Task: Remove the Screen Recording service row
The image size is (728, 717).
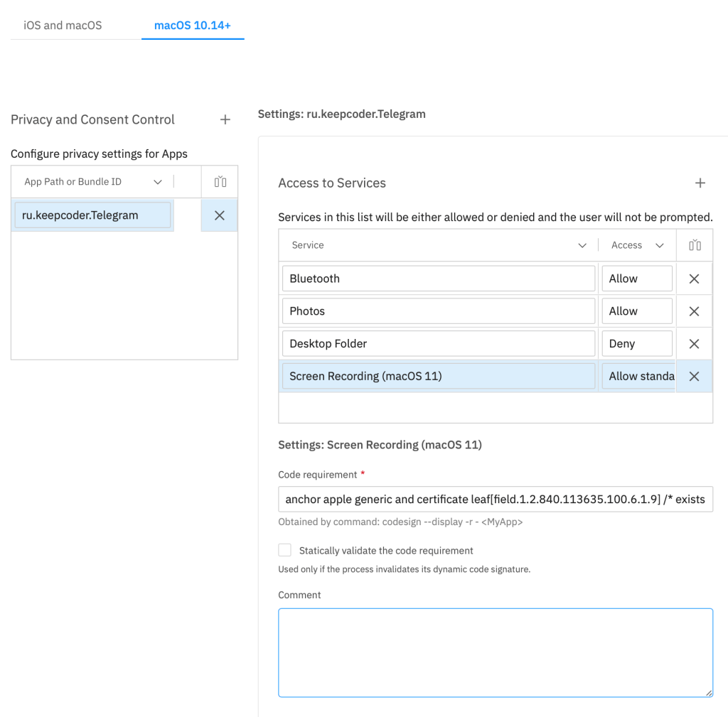Action: tap(695, 377)
